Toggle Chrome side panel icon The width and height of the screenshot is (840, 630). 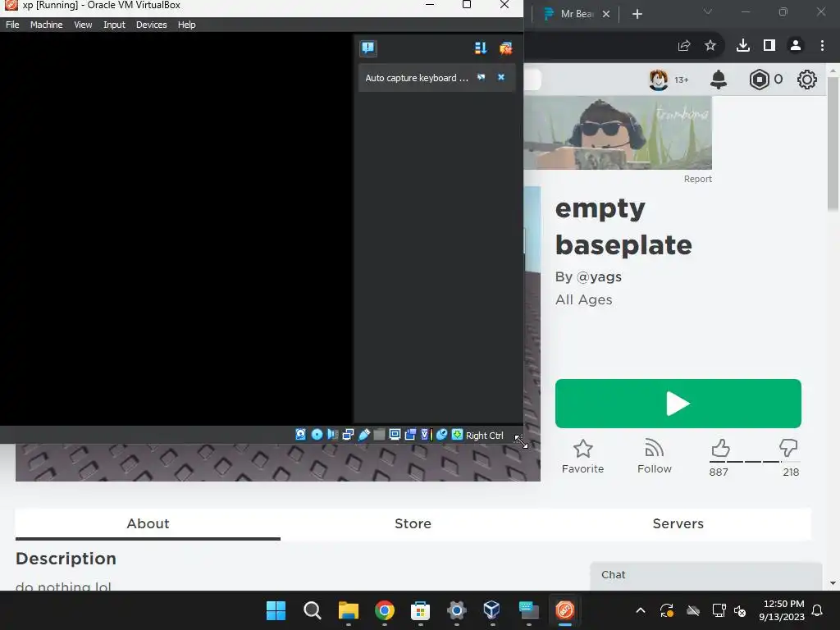(x=769, y=46)
